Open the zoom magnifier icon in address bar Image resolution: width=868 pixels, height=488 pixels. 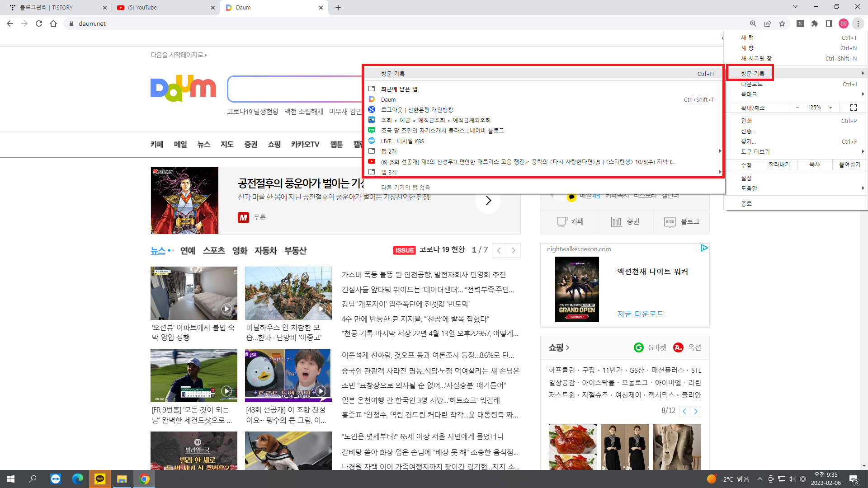pyautogui.click(x=753, y=23)
